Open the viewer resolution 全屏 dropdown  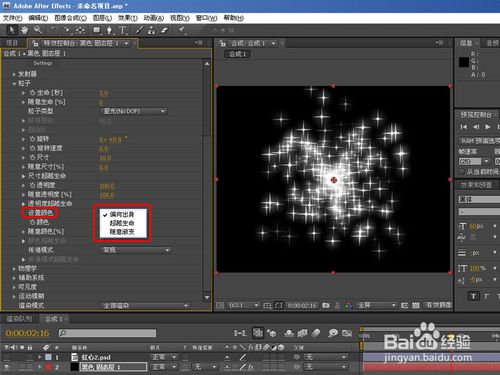(377, 305)
